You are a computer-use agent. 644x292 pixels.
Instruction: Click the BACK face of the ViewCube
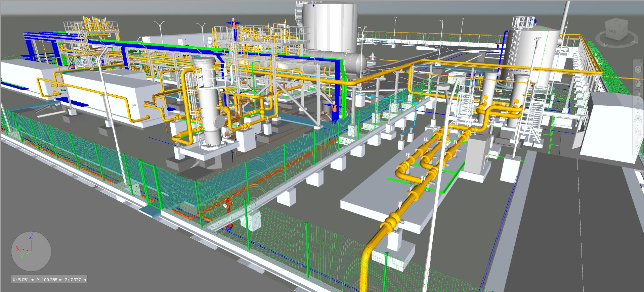tap(612, 31)
